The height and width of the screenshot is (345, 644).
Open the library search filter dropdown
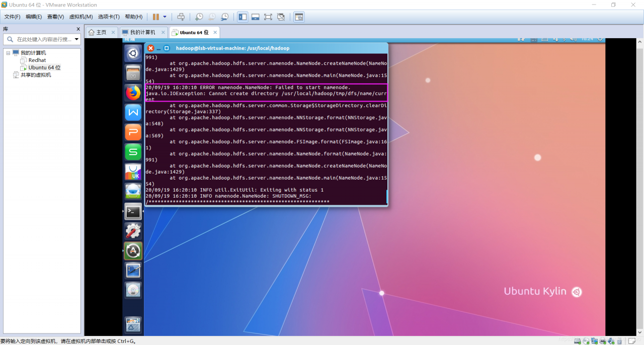[76, 39]
